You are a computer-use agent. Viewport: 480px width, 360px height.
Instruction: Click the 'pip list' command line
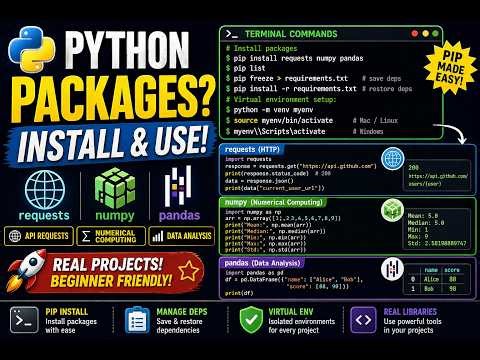pos(245,68)
